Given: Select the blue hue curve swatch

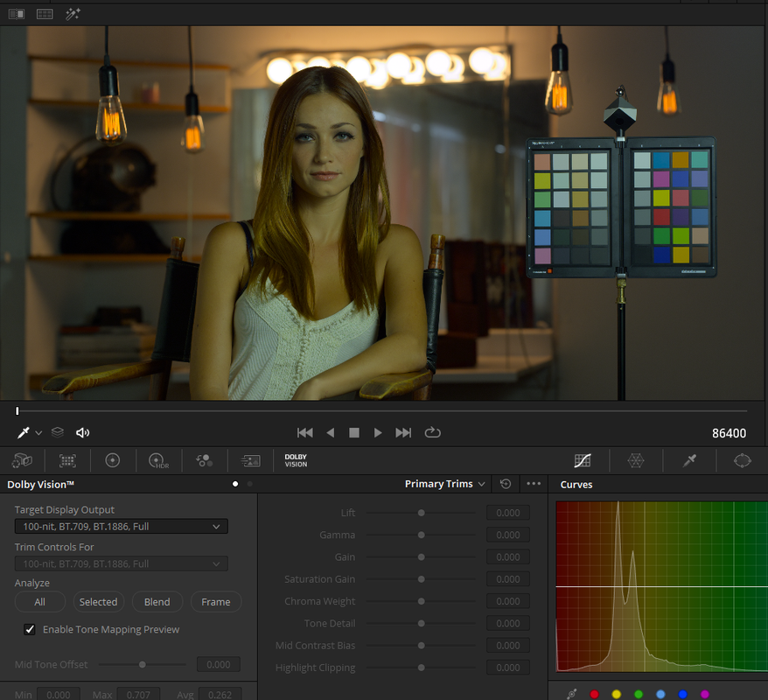Looking at the screenshot, I should 683,694.
